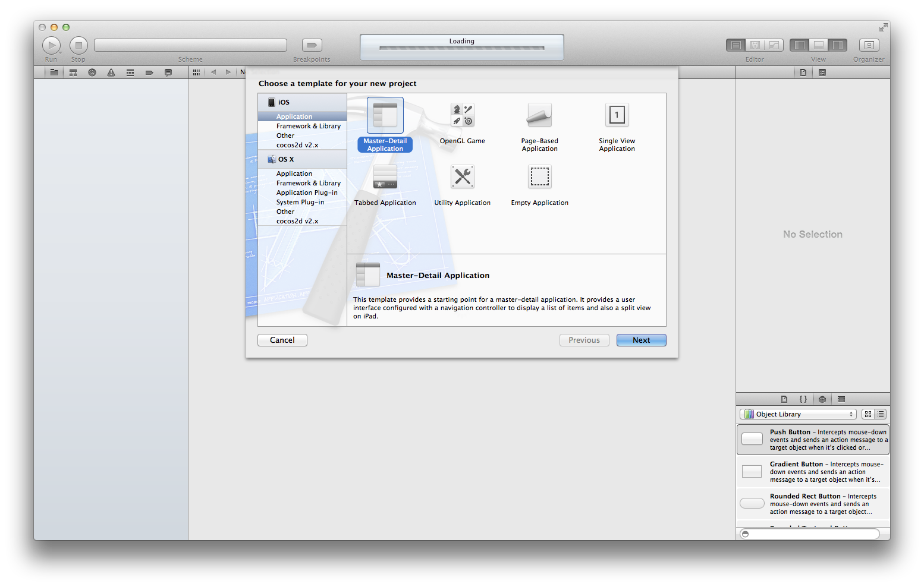Click the Stop button in the toolbar
The width and height of the screenshot is (924, 587).
78,45
